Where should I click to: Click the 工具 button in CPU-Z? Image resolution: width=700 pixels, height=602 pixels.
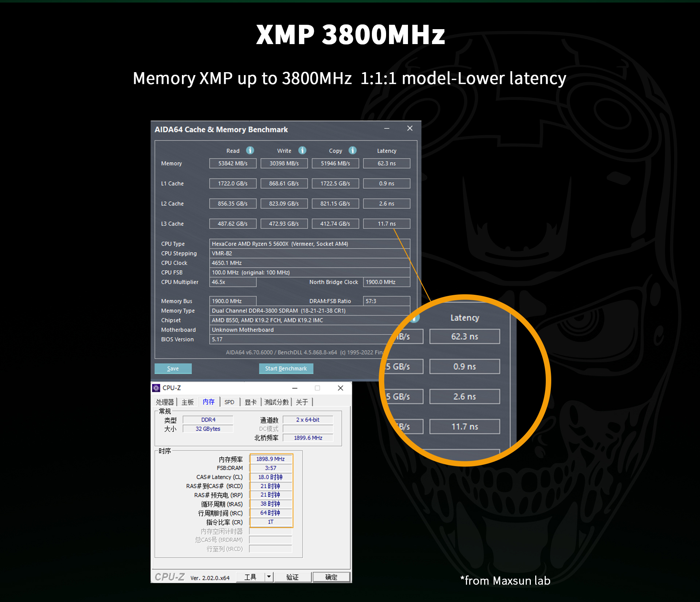pyautogui.click(x=250, y=577)
